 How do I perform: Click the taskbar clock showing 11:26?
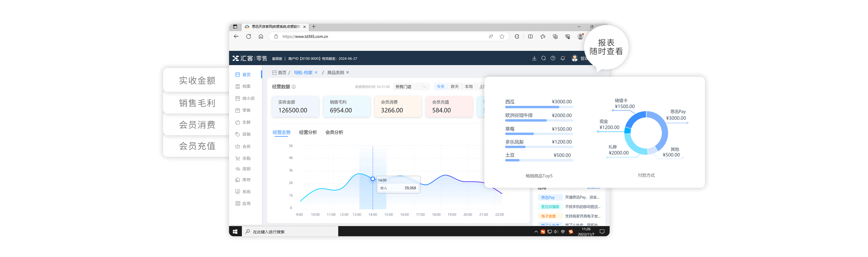pyautogui.click(x=586, y=232)
